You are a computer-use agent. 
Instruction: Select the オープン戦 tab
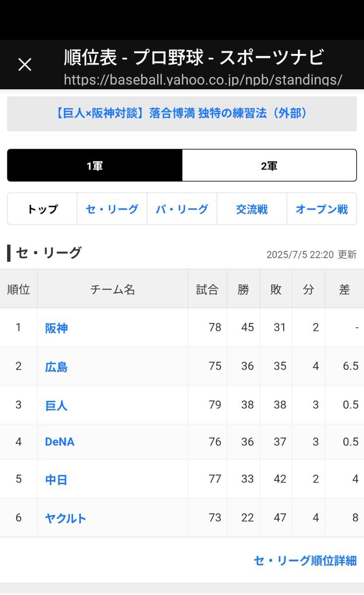322,209
